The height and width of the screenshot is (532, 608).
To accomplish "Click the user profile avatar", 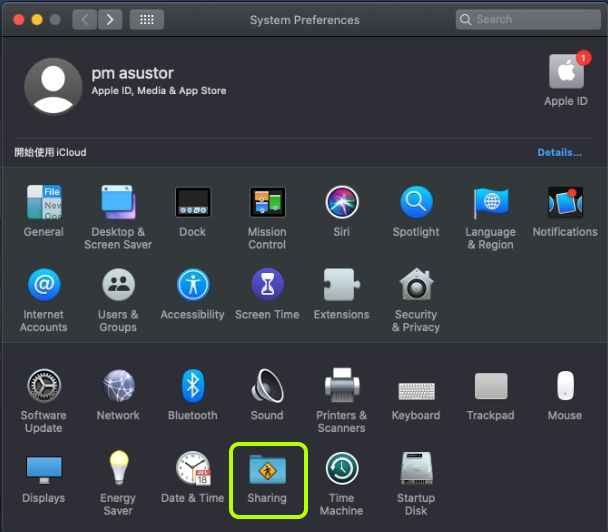I will [53, 86].
